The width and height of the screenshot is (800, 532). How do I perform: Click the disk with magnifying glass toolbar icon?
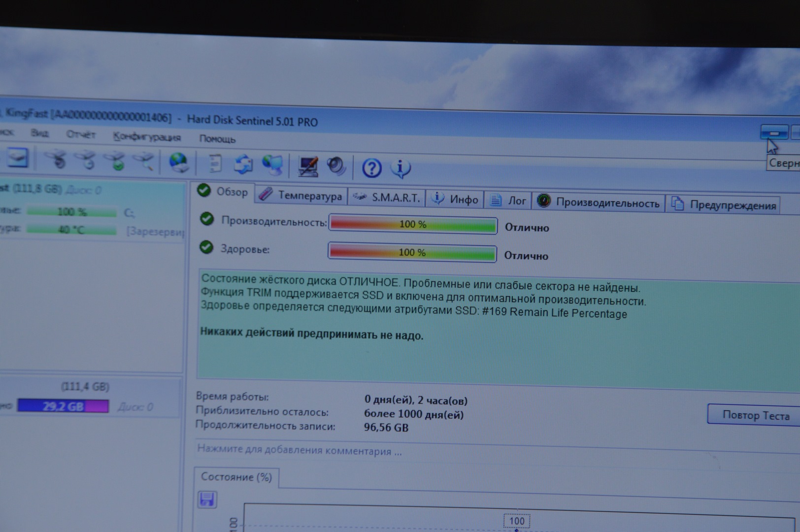click(x=145, y=161)
